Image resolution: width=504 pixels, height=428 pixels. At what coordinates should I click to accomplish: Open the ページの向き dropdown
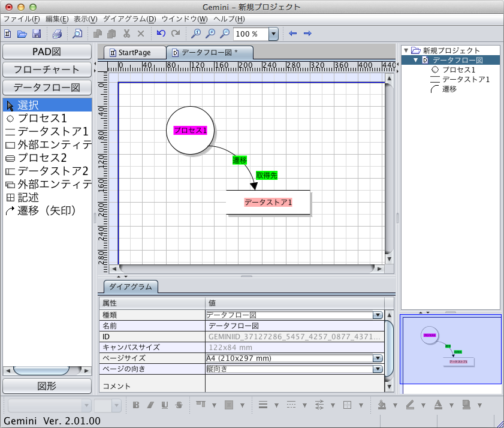pyautogui.click(x=378, y=369)
